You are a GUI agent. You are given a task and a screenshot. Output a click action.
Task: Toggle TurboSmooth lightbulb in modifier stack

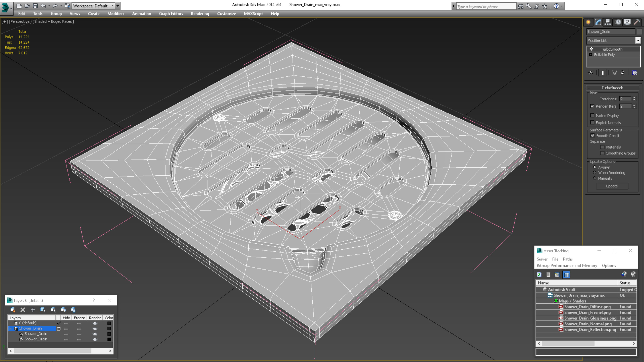(x=591, y=49)
